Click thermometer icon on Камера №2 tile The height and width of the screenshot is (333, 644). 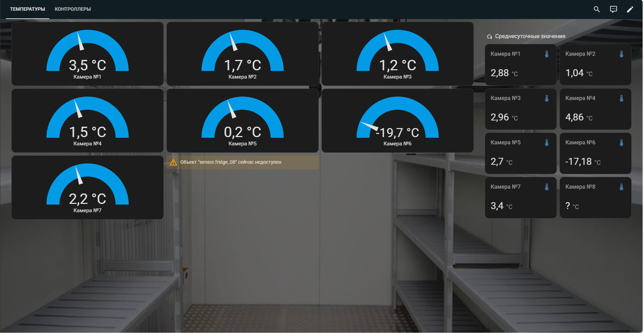pos(622,54)
